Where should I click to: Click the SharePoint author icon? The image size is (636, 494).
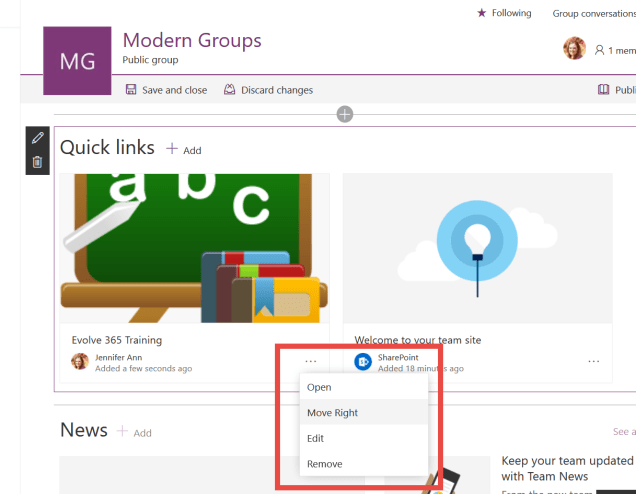coord(364,362)
